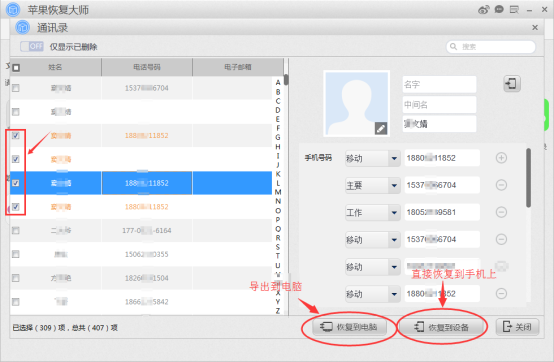Click the pencil edit icon on avatar
This screenshot has height=362, width=554.
(381, 129)
